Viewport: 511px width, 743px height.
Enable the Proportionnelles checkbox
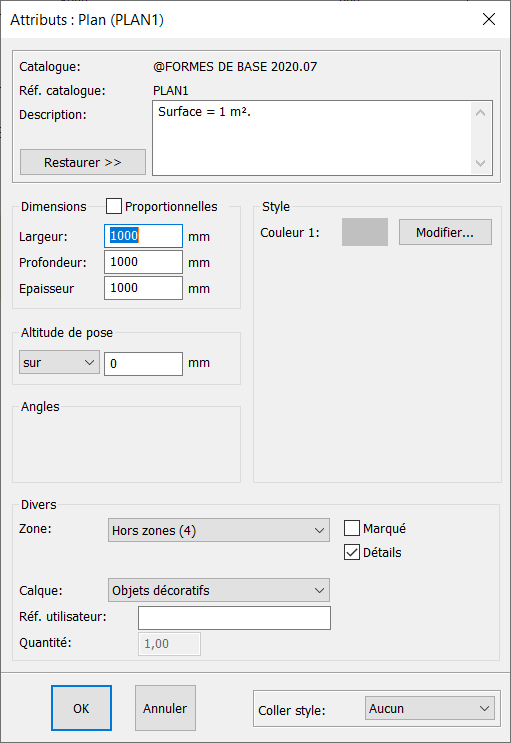pyautogui.click(x=114, y=206)
